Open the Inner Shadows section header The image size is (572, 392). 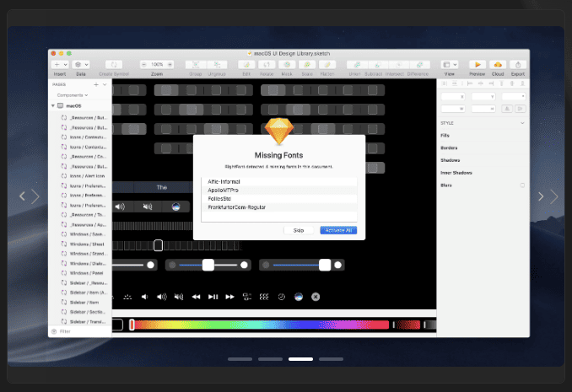(456, 173)
